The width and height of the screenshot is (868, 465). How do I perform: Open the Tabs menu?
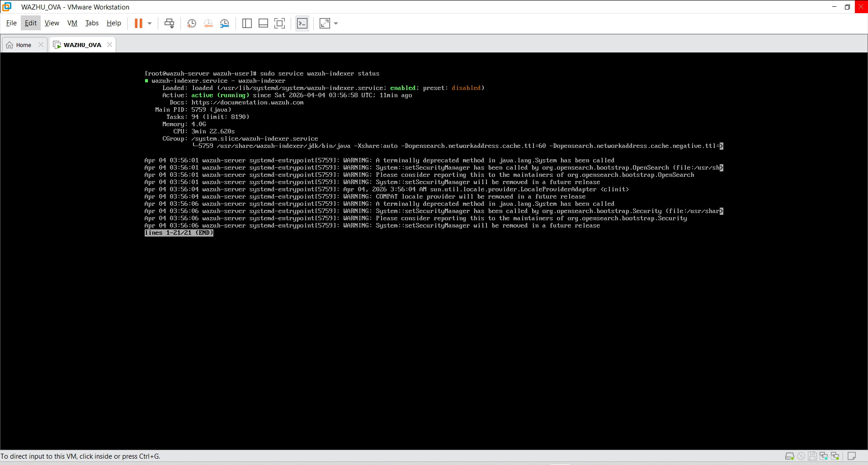point(92,23)
